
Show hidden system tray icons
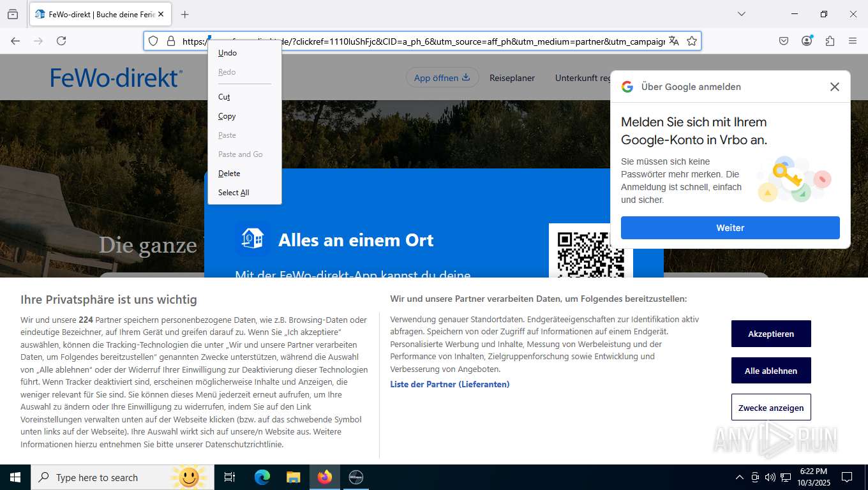pos(740,477)
